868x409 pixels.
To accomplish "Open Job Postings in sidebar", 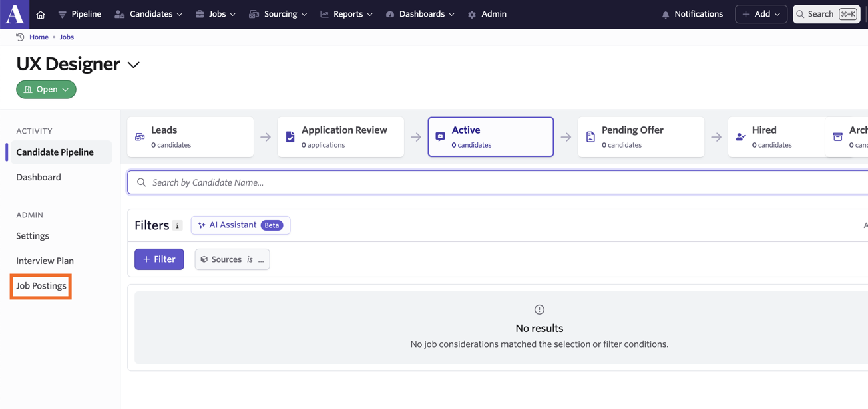I will click(x=41, y=286).
